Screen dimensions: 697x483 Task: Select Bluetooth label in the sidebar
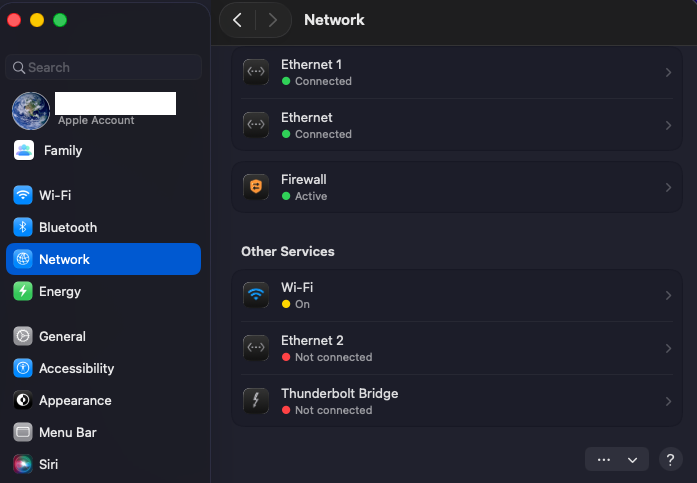coord(68,228)
